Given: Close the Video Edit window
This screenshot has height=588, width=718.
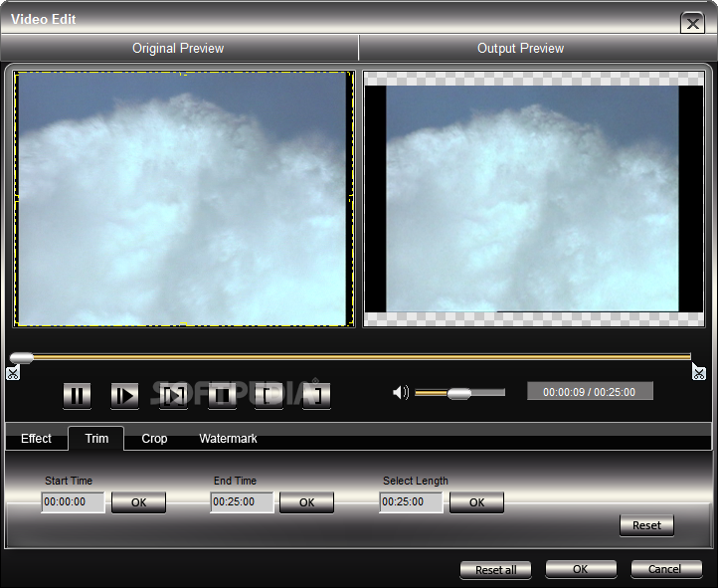Looking at the screenshot, I should 692,23.
